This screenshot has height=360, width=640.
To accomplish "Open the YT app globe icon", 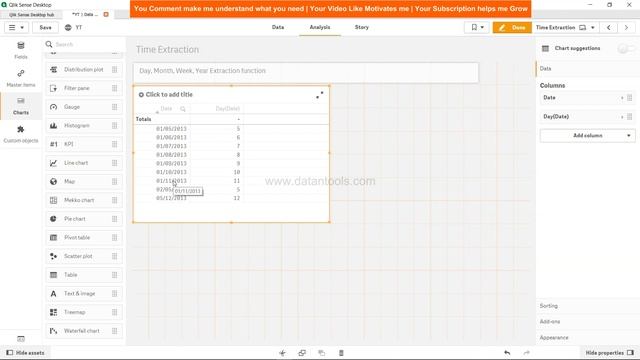I will coord(68,27).
